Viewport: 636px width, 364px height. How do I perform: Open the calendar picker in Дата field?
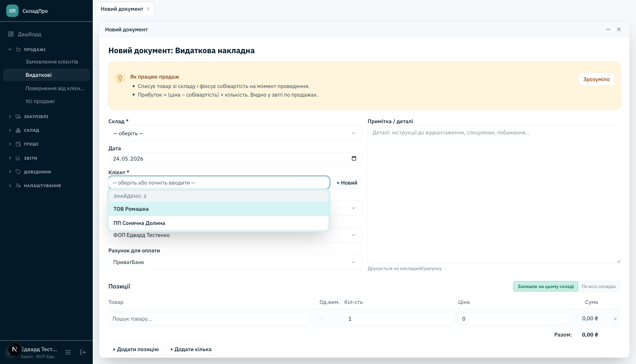point(354,158)
